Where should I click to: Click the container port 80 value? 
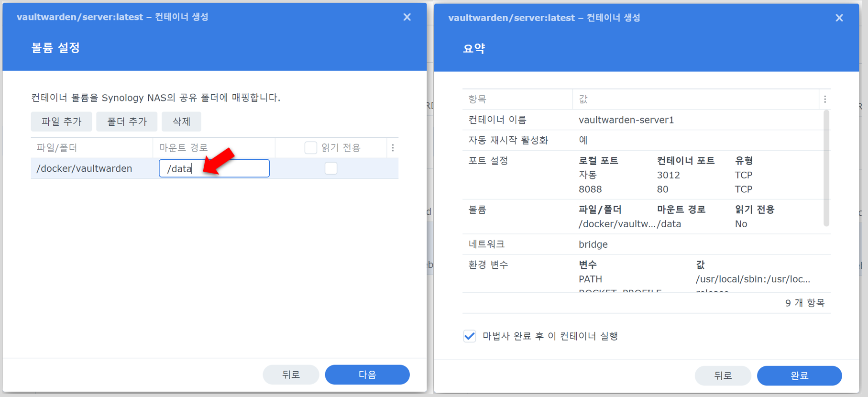pos(662,189)
